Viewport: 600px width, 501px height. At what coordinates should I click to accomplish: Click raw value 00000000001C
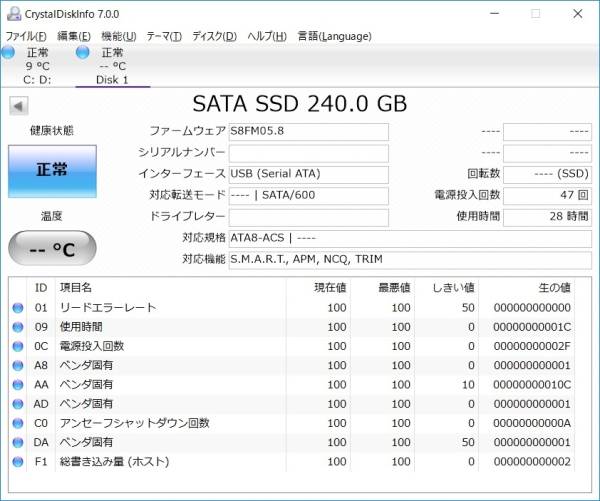(532, 327)
